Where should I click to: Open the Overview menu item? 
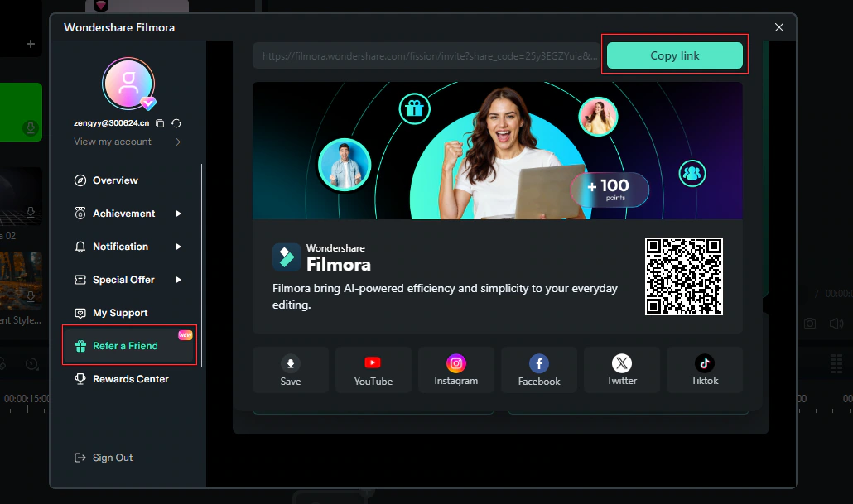[x=115, y=180]
